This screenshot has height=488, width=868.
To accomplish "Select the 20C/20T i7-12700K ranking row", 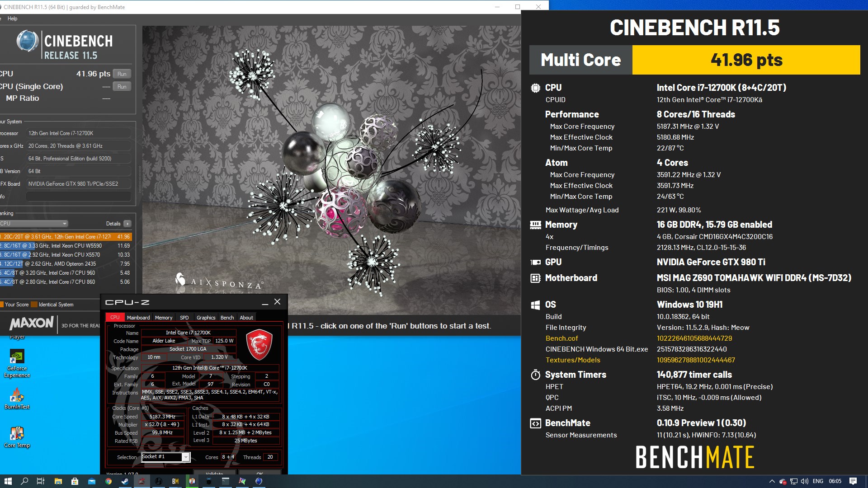I will click(x=66, y=236).
